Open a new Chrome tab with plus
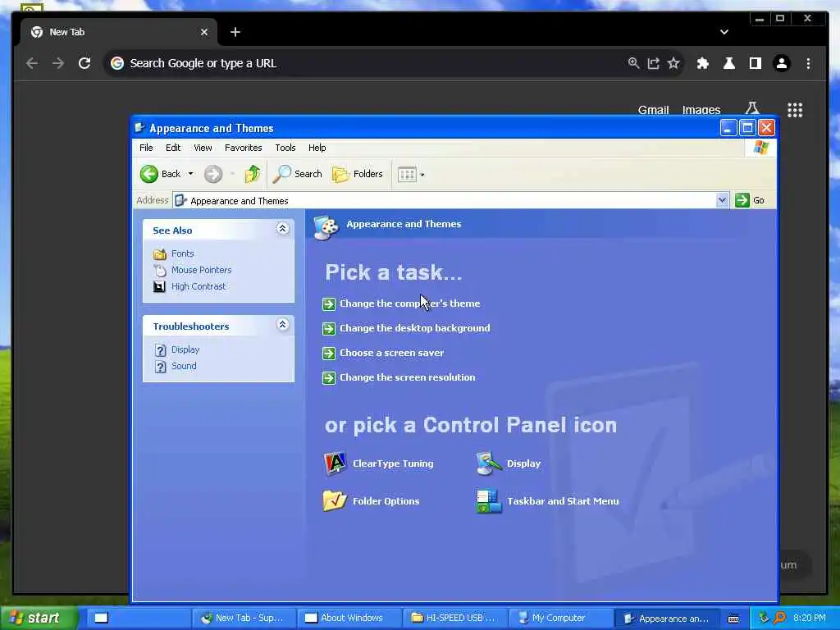This screenshot has width=840, height=630. (x=235, y=32)
